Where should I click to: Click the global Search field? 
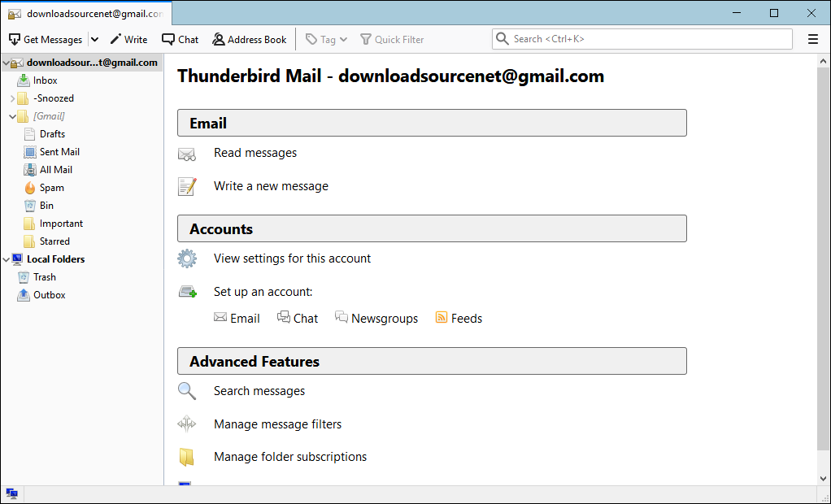click(x=642, y=39)
